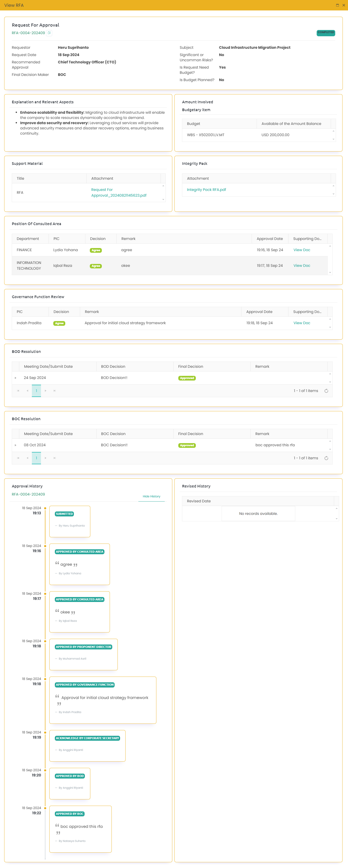The width and height of the screenshot is (348, 868).
Task: Click the Approval Date header in Consulted Area
Action: [269, 239]
